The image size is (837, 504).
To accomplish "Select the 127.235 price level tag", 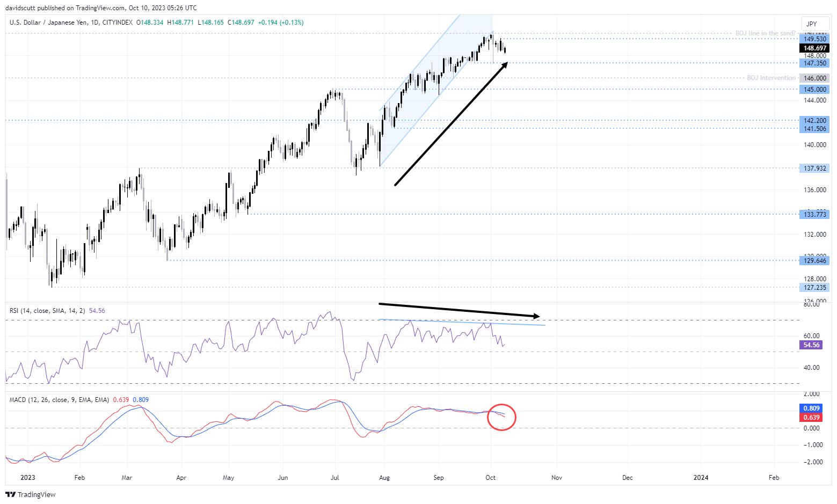I will pyautogui.click(x=814, y=288).
